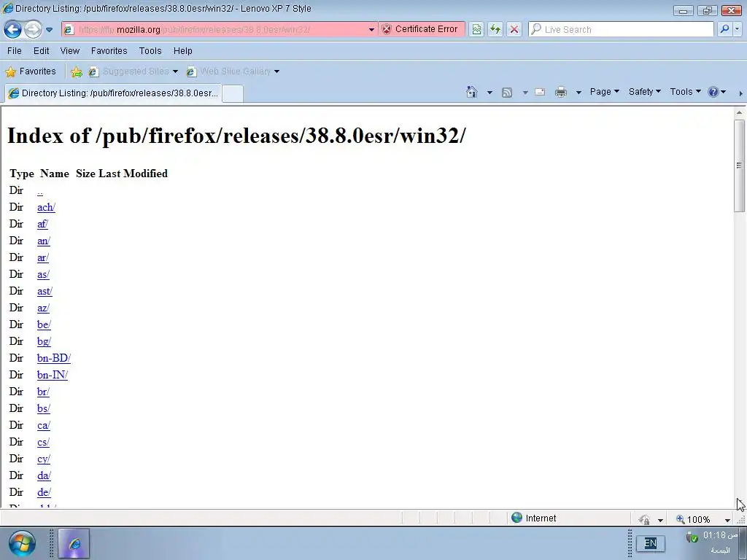Click the system tray security icon
Image resolution: width=747 pixels, height=560 pixels.
pyautogui.click(x=692, y=537)
